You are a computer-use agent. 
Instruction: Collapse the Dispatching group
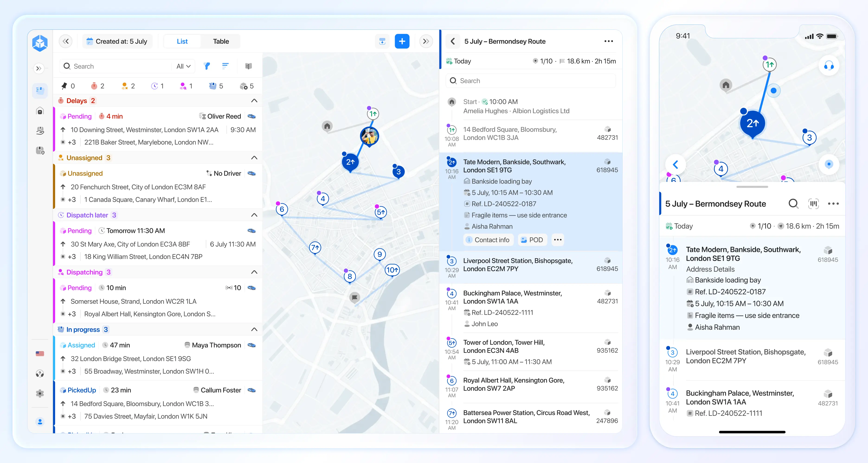click(x=254, y=272)
